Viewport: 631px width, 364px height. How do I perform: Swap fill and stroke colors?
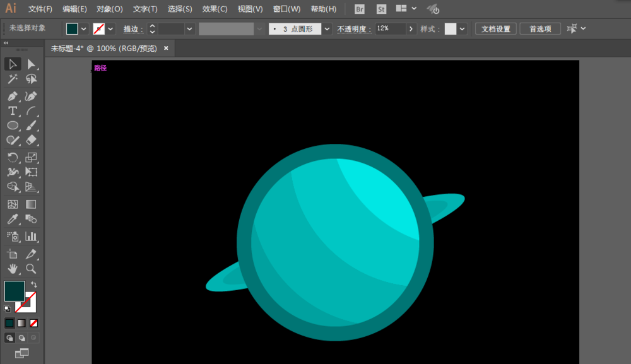34,285
